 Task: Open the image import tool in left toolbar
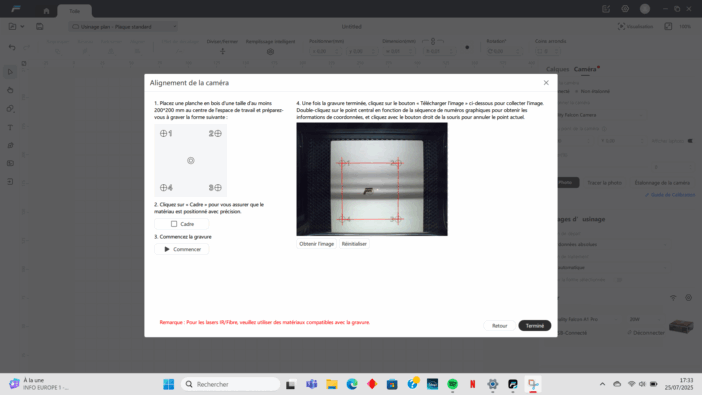click(x=10, y=163)
